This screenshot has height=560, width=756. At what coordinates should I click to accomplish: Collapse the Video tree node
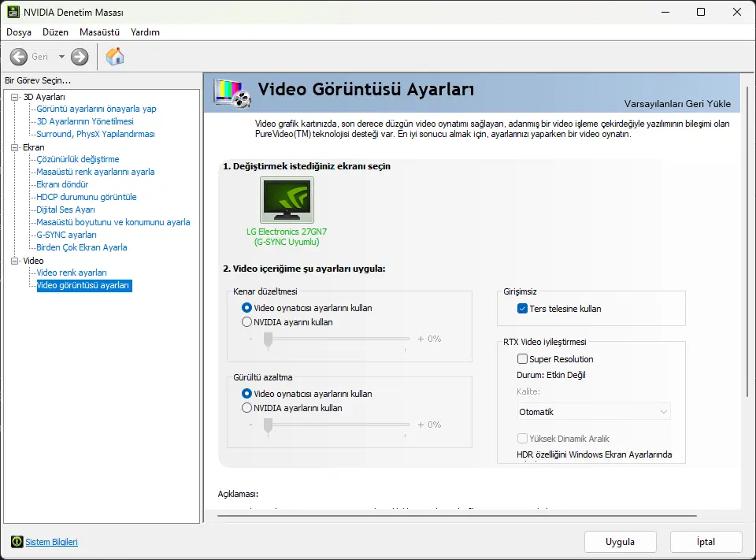(x=14, y=261)
